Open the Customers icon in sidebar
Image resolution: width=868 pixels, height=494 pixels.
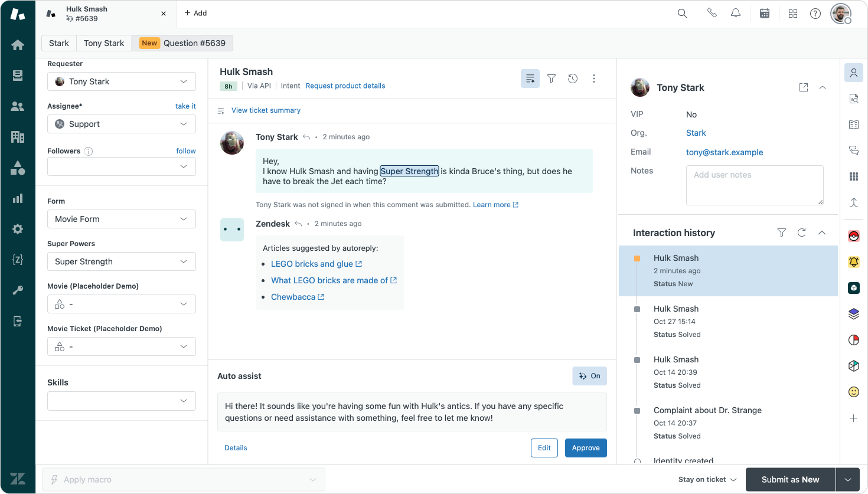[18, 106]
